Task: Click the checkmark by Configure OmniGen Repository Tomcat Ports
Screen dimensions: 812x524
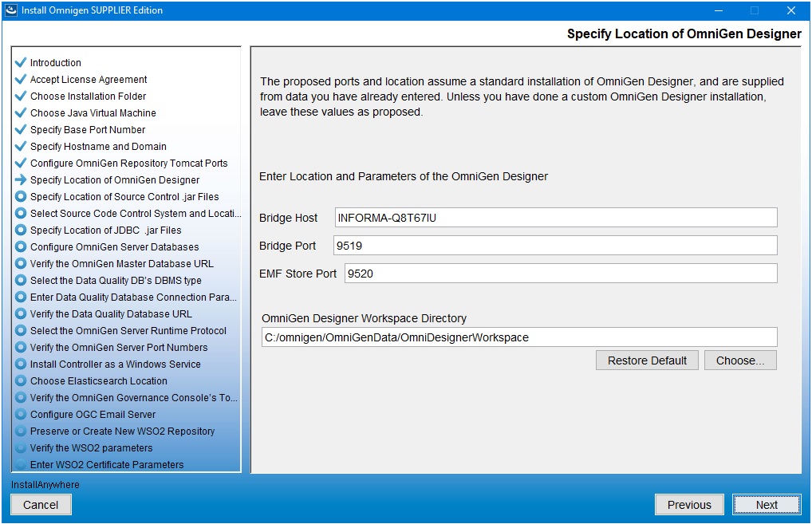Action: 21,163
